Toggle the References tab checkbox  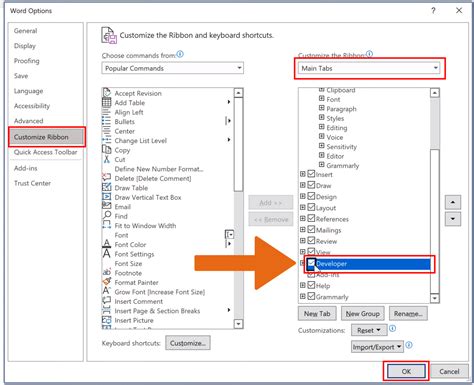[x=311, y=218]
